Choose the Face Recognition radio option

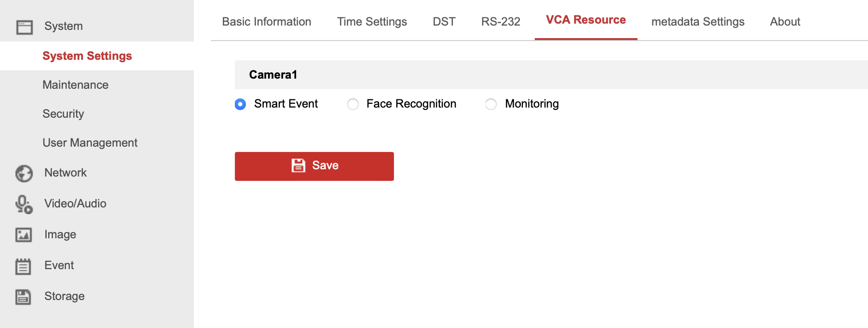353,104
